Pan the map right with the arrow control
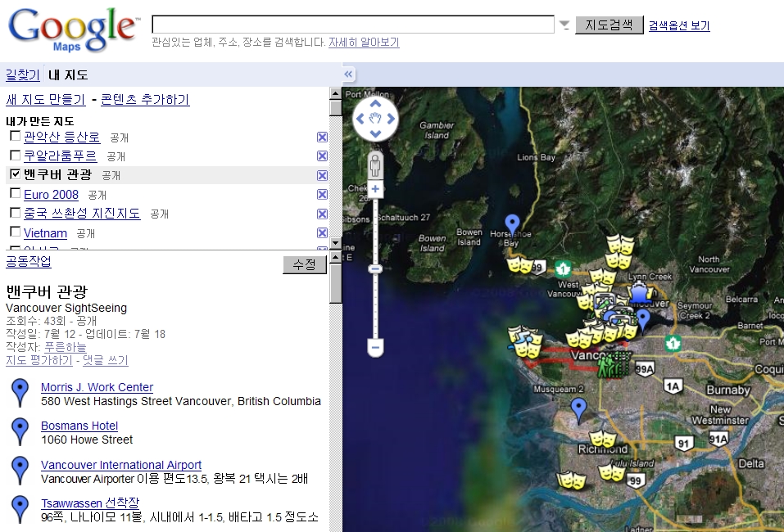Viewport: 784px width, 532px height. pyautogui.click(x=391, y=119)
